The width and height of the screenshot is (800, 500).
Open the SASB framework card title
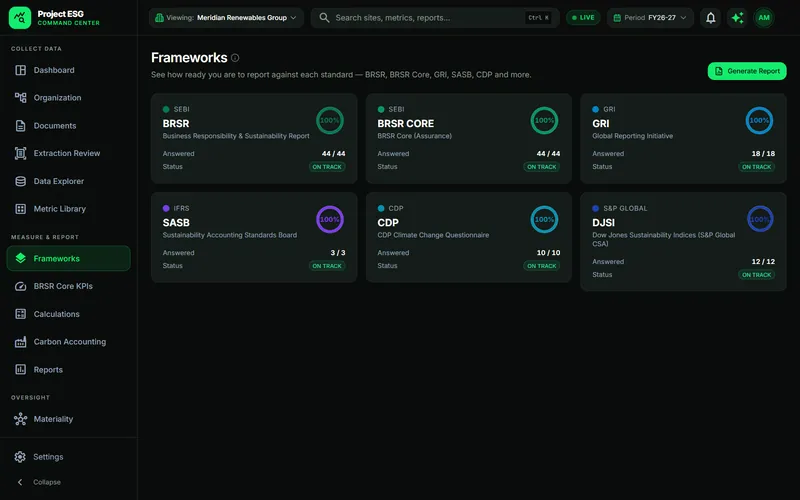coord(176,222)
